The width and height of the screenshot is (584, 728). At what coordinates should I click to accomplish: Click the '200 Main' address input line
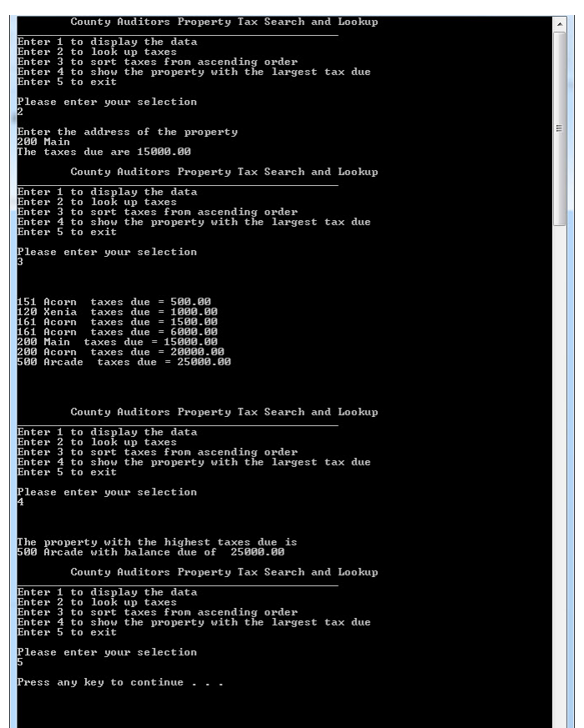pos(43,142)
